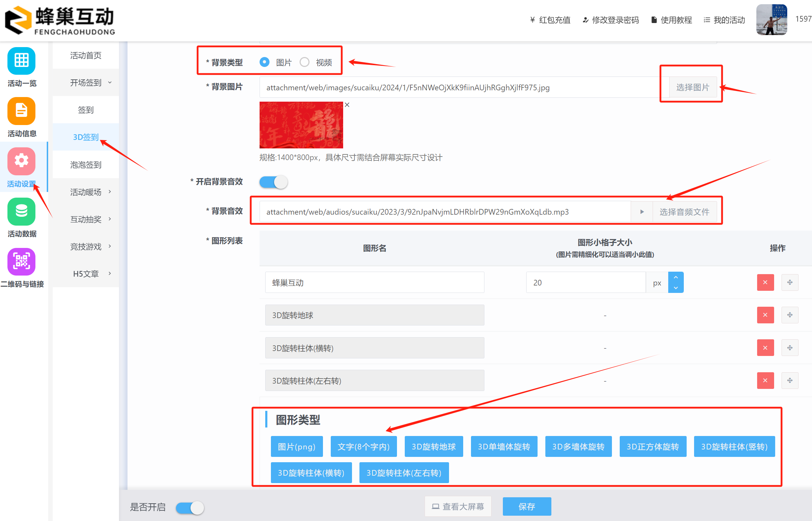The height and width of the screenshot is (521, 812).
Task: Click the 3D旋转柱体(左右转) shape name field
Action: (375, 380)
